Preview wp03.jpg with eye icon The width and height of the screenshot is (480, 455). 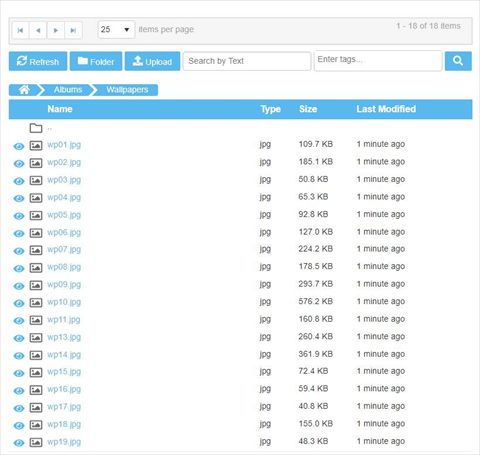[x=19, y=181]
